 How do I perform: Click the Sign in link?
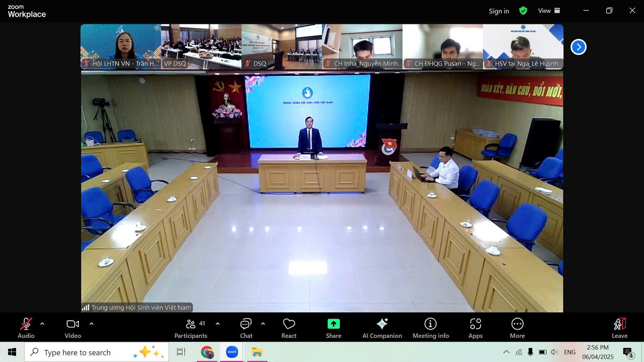(x=499, y=11)
